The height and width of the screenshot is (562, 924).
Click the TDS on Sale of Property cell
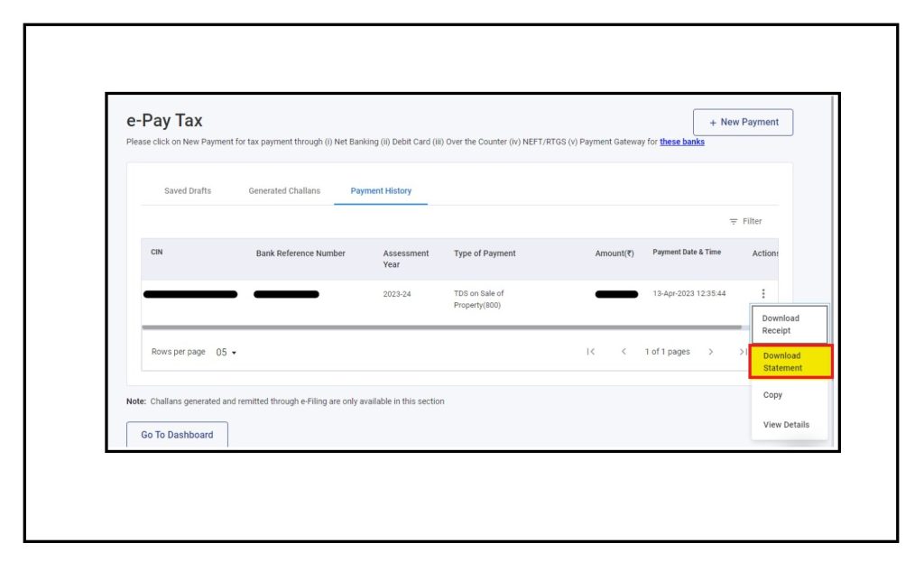[x=479, y=299]
